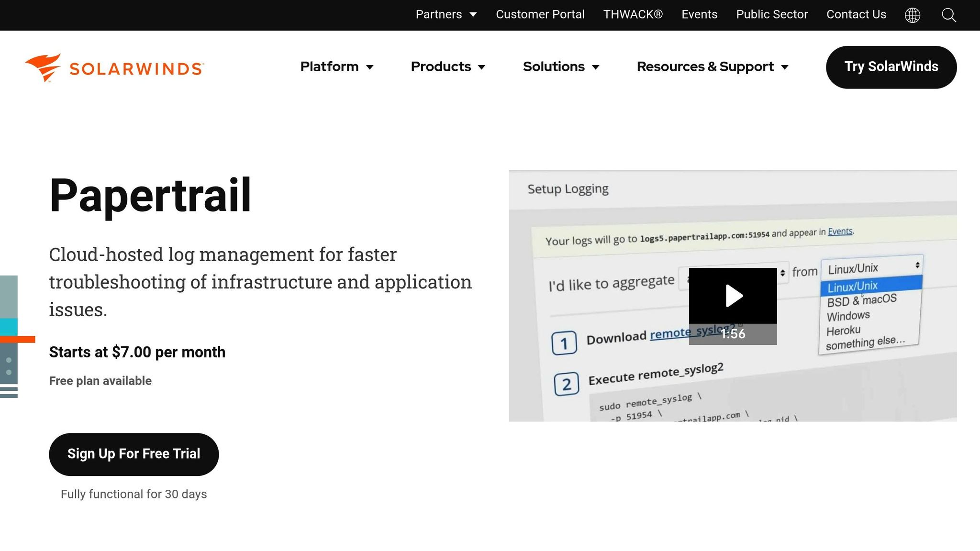Click Contact Us in the top bar
Screen dimensions: 980x551
(x=856, y=14)
